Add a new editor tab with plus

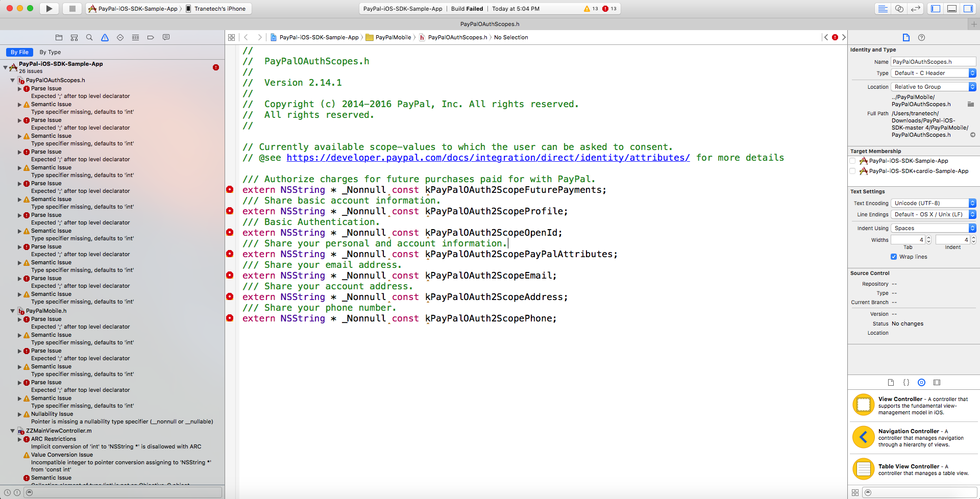point(974,24)
